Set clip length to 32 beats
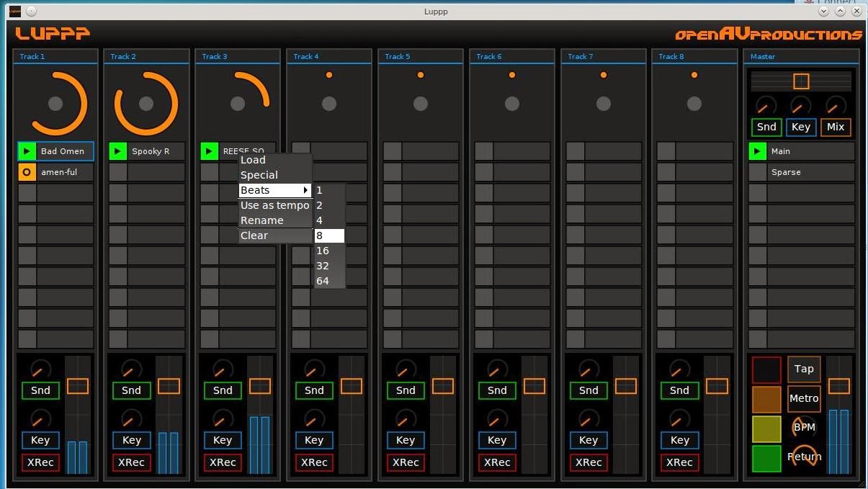 point(329,266)
